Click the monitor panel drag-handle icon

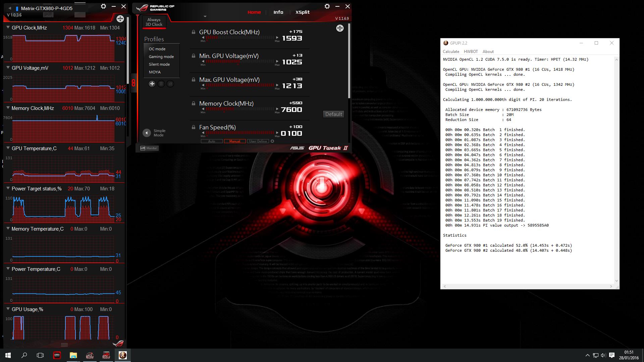click(120, 19)
